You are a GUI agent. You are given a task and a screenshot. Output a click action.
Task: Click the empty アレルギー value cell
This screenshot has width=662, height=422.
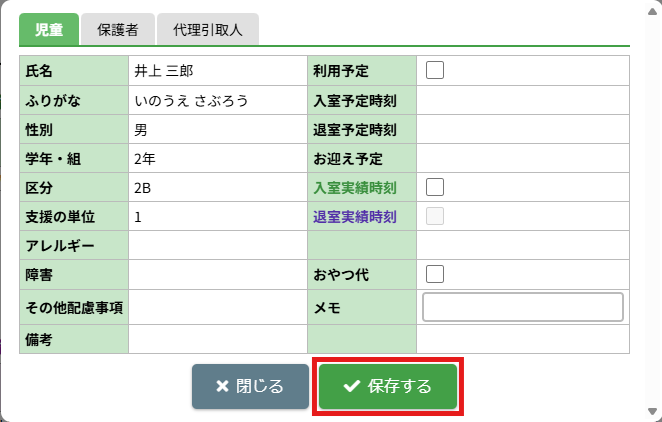[217, 245]
